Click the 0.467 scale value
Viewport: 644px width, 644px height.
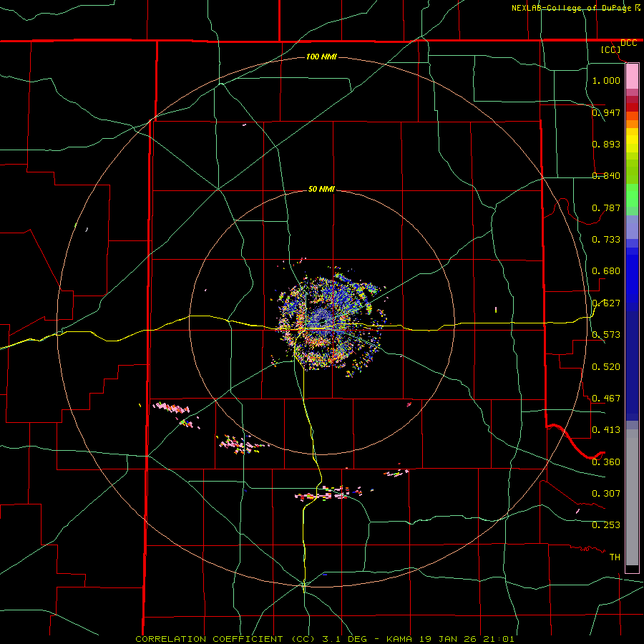606,399
